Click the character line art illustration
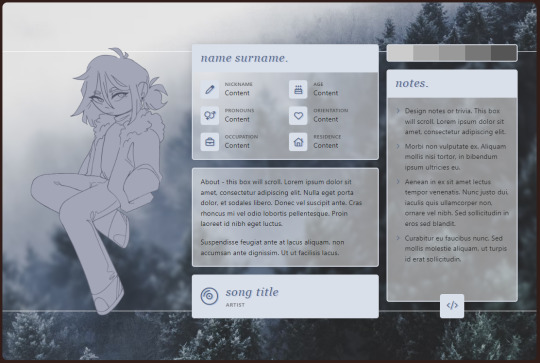 [100, 181]
